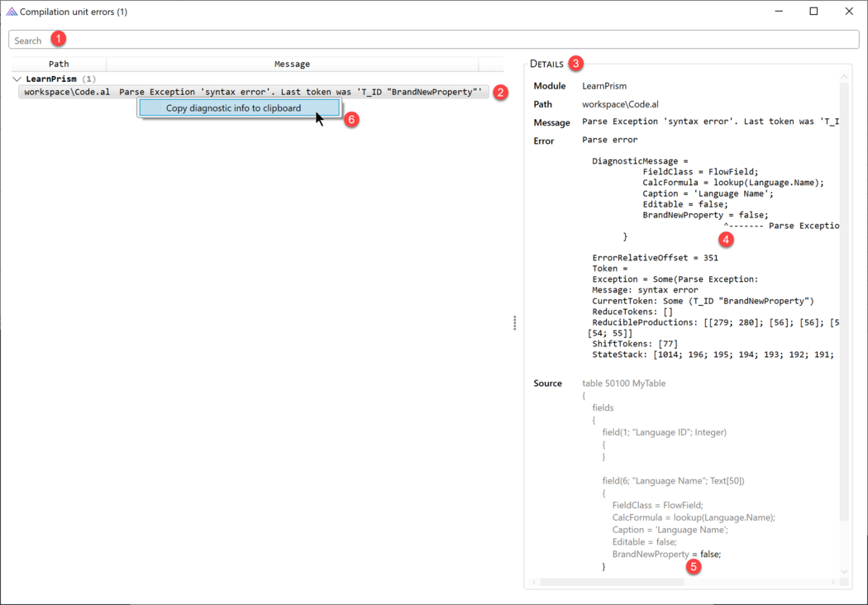The image size is (868, 605).
Task: Click the 'StateStack:' line in Details
Action: click(x=713, y=355)
